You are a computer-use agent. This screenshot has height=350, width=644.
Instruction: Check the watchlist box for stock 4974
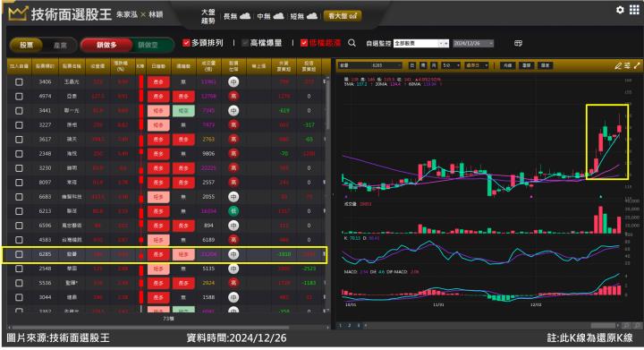[19, 96]
